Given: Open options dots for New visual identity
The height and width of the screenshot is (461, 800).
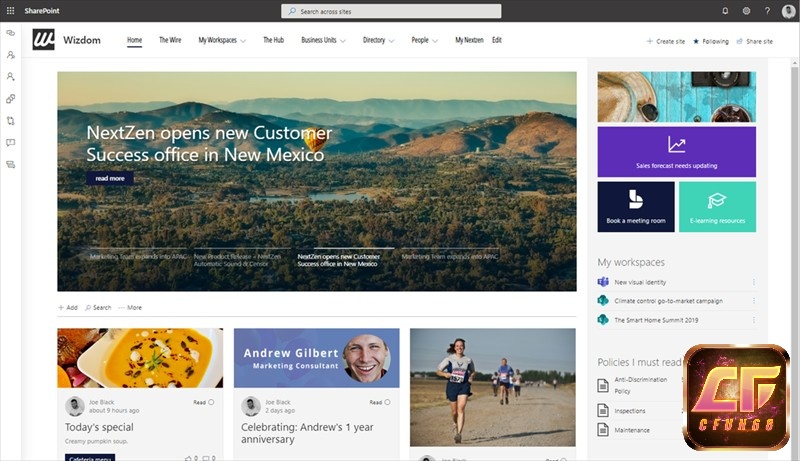Looking at the screenshot, I should (x=754, y=282).
